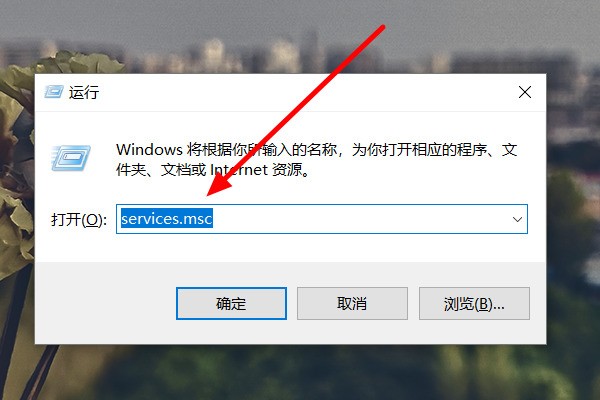The width and height of the screenshot is (600, 400).
Task: Click the empty title bar area beside 运行
Action: [x=306, y=92]
